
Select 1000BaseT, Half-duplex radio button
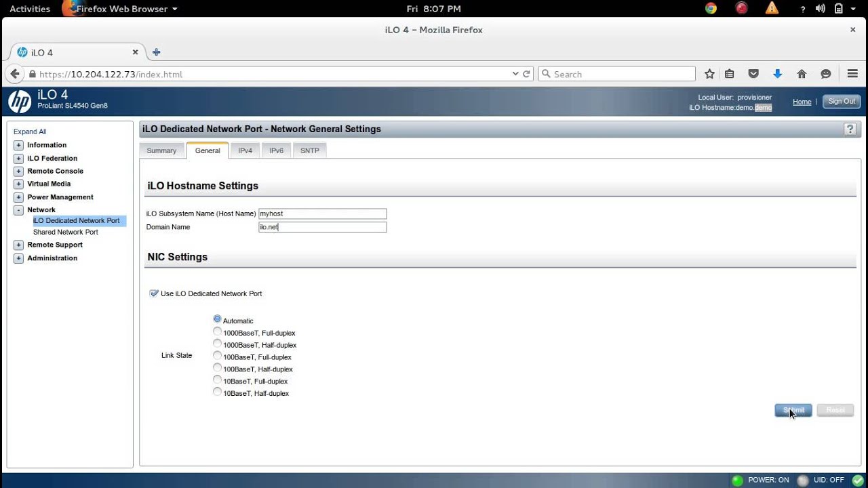[217, 344]
